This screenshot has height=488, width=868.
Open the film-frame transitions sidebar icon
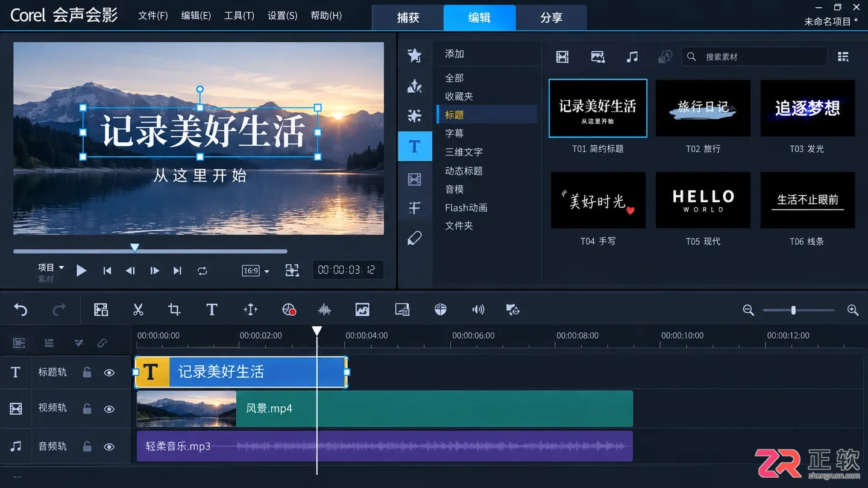(x=415, y=179)
